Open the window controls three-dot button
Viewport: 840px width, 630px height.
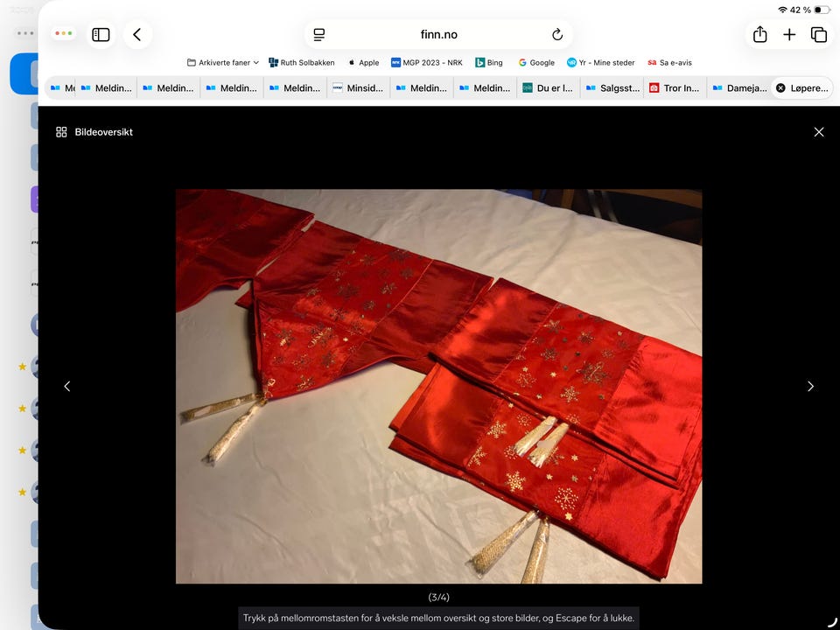(63, 33)
